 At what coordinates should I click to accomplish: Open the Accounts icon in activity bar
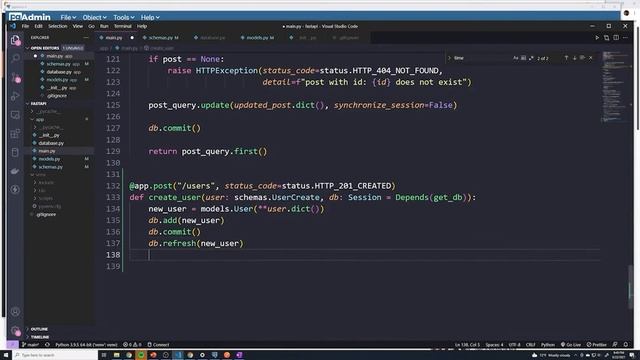[x=15, y=312]
